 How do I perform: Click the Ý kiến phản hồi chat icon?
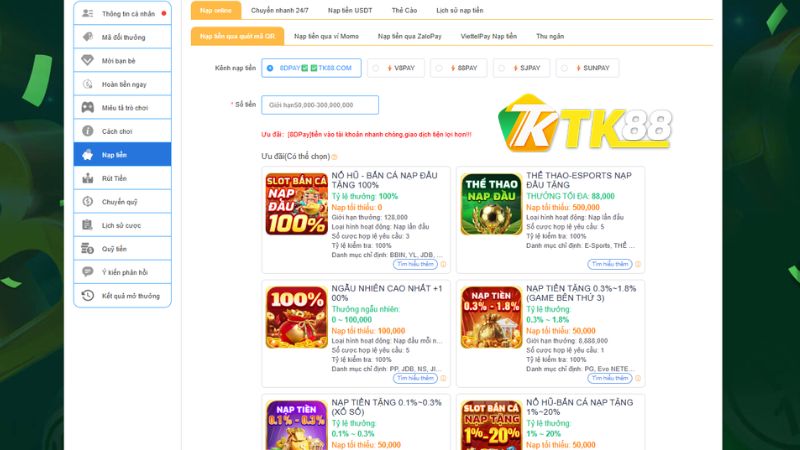88,272
